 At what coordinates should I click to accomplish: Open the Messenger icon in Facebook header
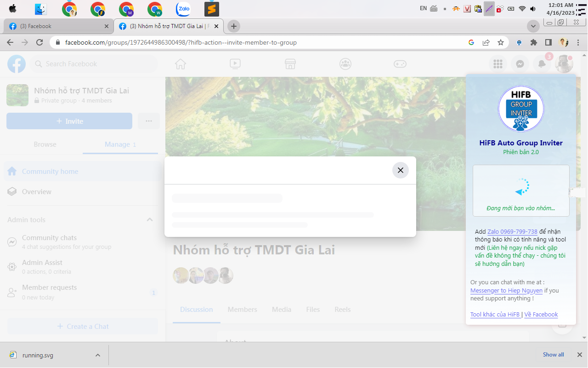pos(520,64)
